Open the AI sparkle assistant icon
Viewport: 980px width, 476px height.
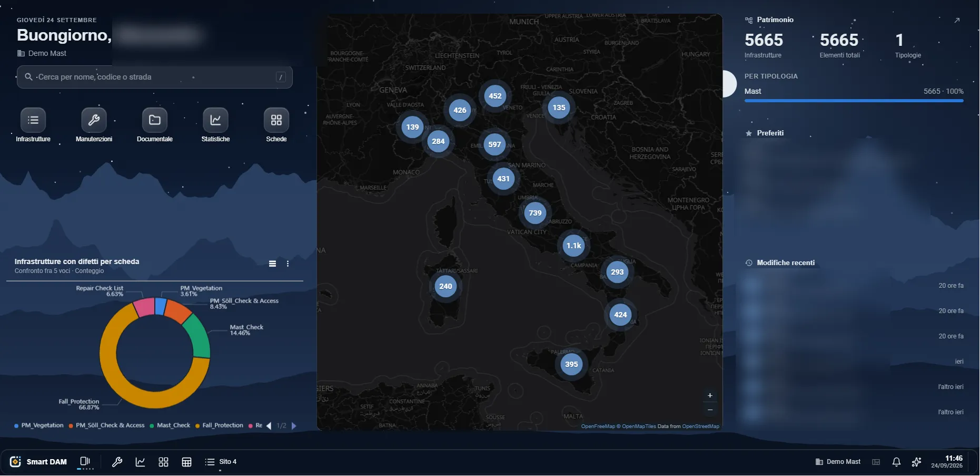click(x=916, y=462)
